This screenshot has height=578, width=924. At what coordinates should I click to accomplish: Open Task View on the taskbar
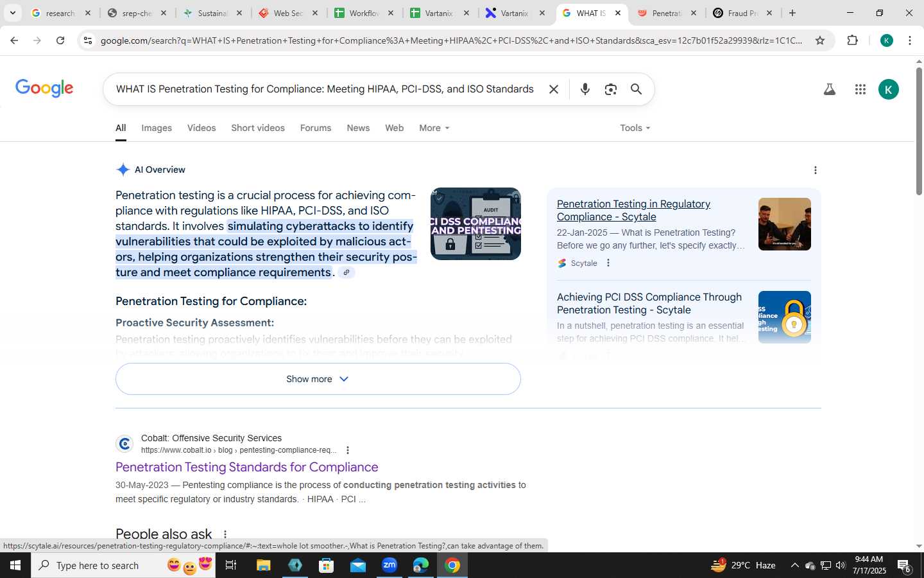[x=231, y=565]
